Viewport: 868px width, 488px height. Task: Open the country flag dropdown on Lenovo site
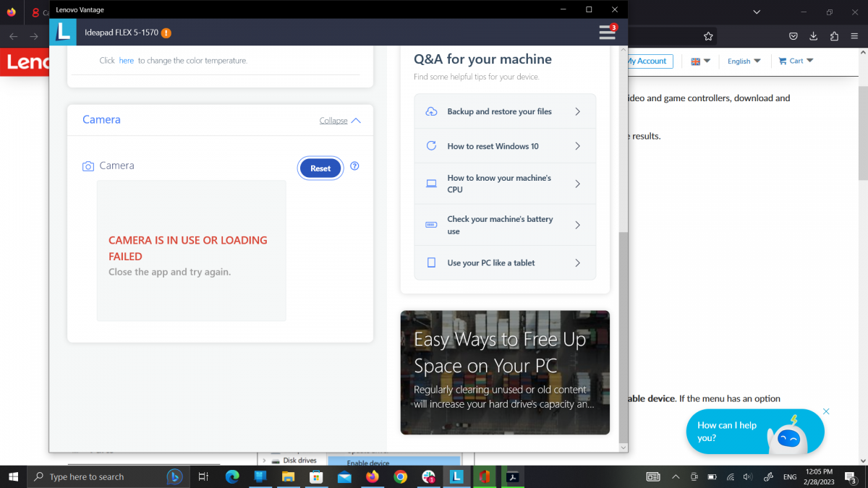coord(700,61)
